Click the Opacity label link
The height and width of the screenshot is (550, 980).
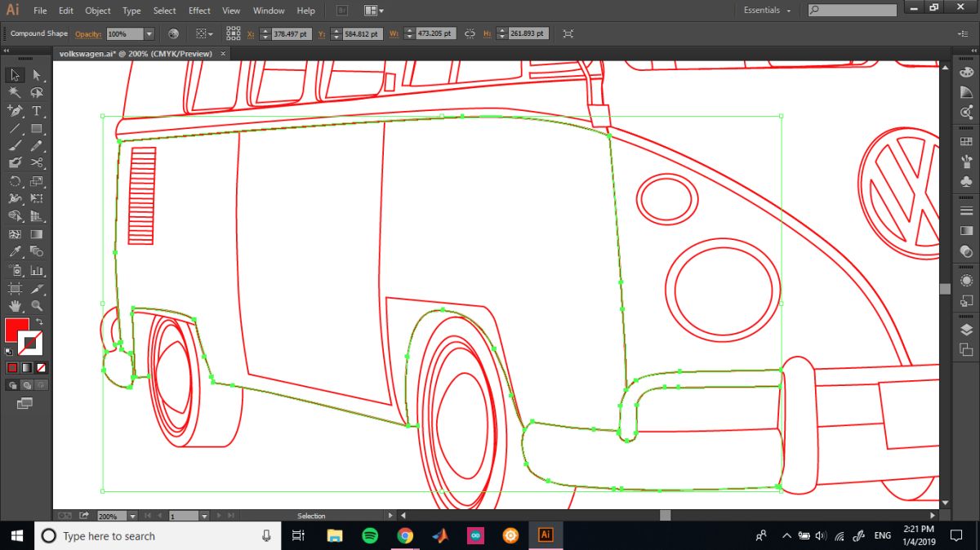click(x=88, y=34)
